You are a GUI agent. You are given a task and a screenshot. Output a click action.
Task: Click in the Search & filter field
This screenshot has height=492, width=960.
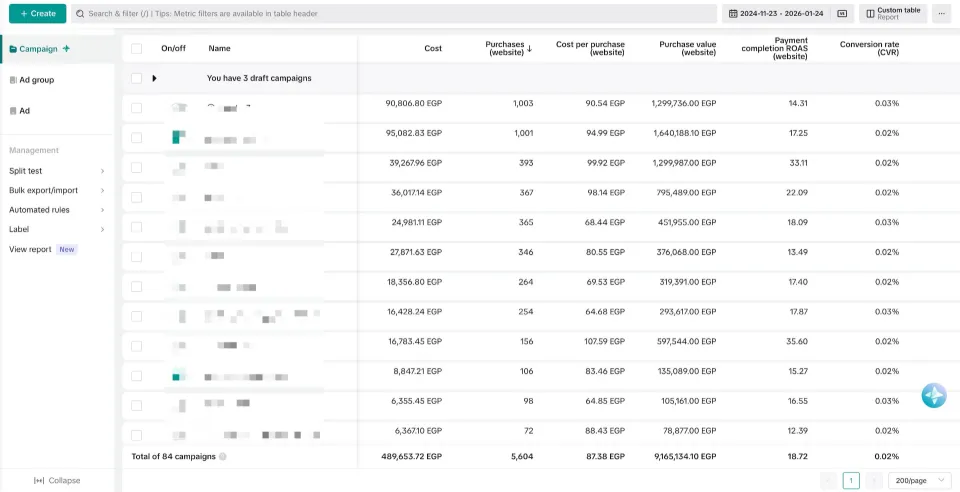[394, 13]
